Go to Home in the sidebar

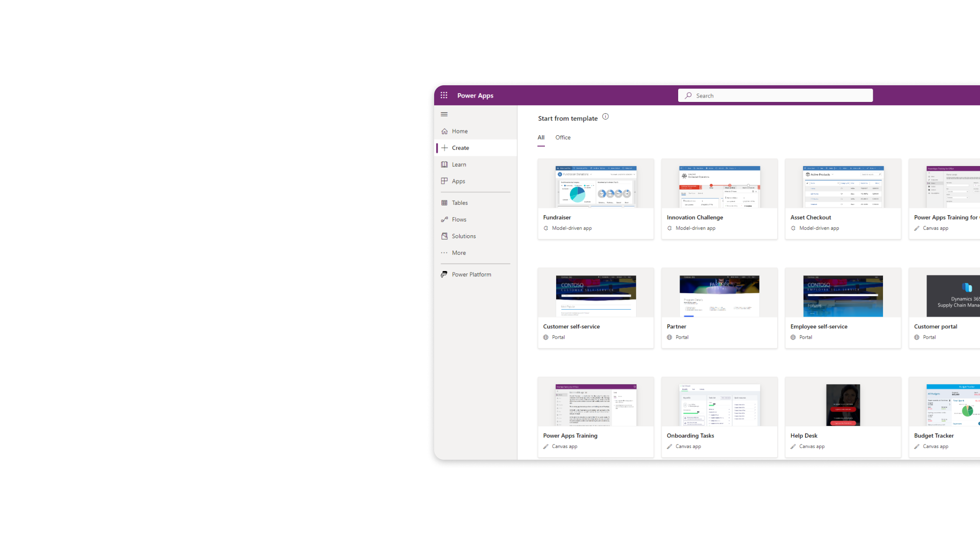click(x=460, y=131)
